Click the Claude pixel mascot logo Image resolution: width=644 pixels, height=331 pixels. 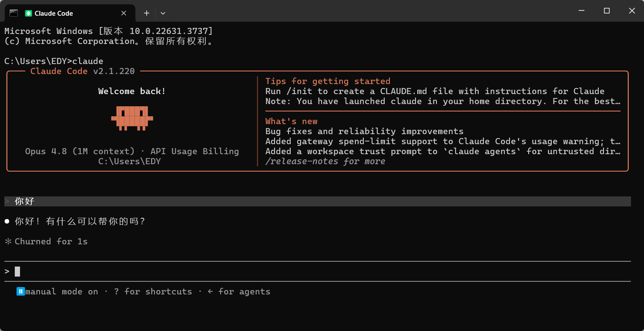[x=132, y=118]
